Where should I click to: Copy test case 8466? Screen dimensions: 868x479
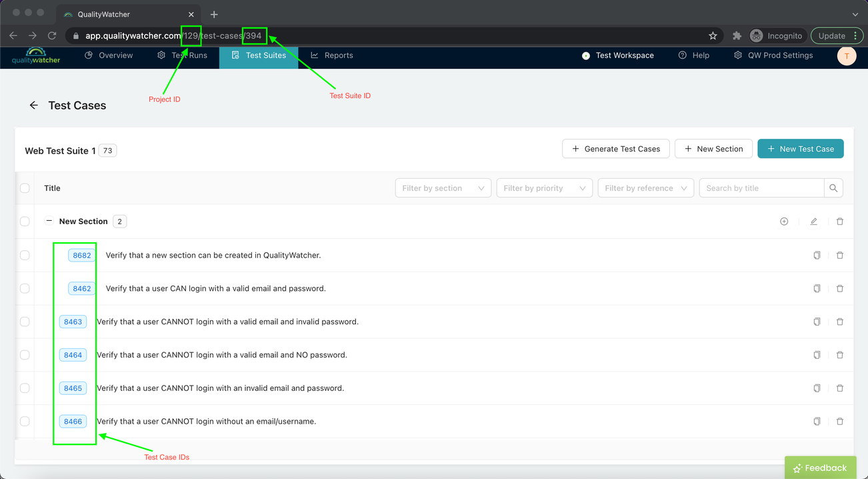coord(817,422)
